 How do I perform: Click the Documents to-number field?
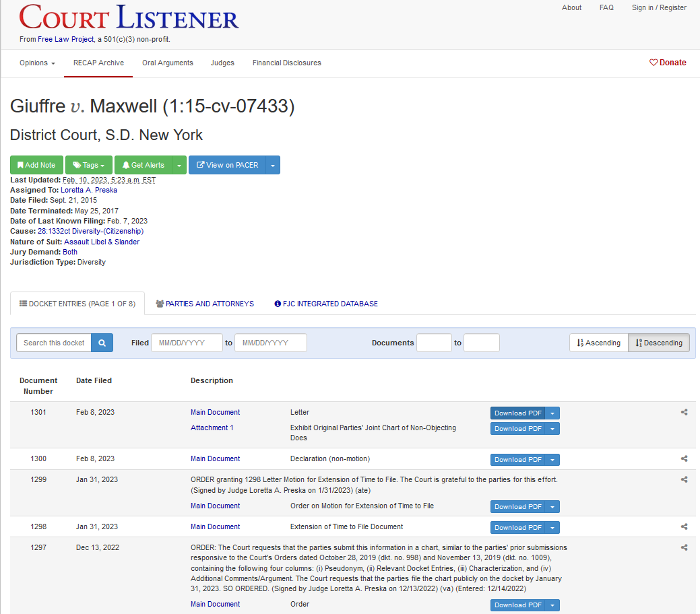click(481, 343)
